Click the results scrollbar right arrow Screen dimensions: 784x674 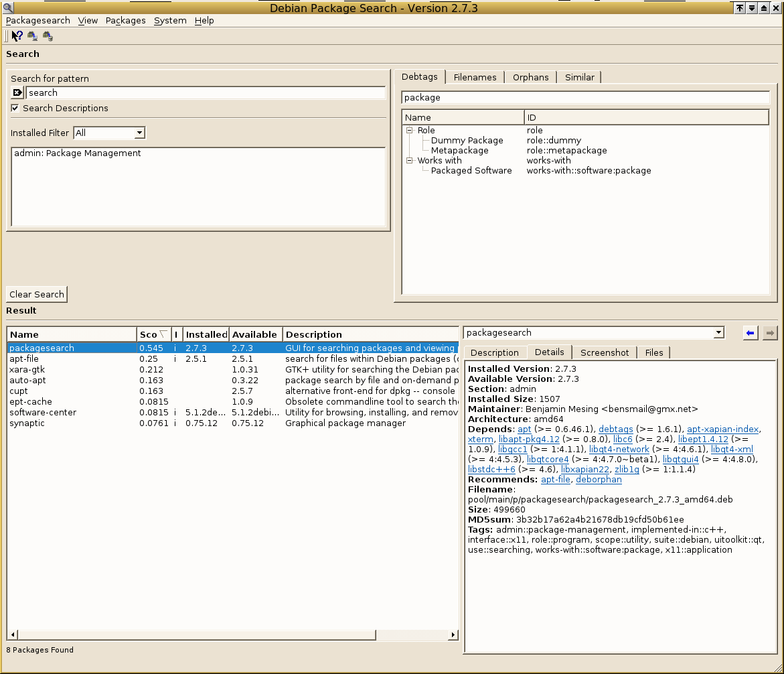(x=453, y=635)
